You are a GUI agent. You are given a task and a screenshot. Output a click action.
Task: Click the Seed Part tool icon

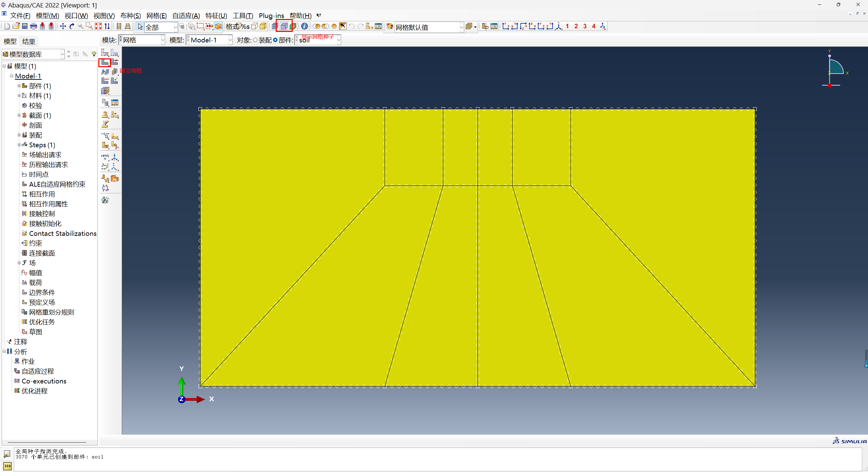click(x=105, y=53)
